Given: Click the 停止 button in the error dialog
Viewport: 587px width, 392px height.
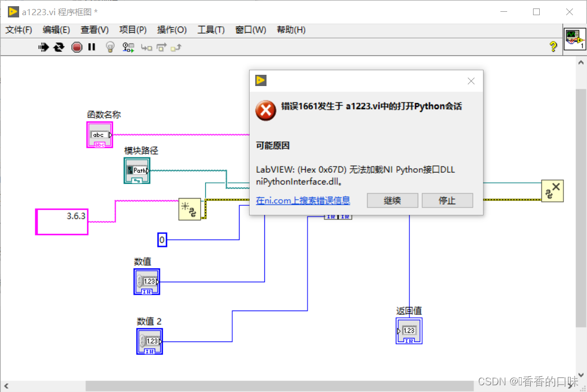Looking at the screenshot, I should point(447,200).
